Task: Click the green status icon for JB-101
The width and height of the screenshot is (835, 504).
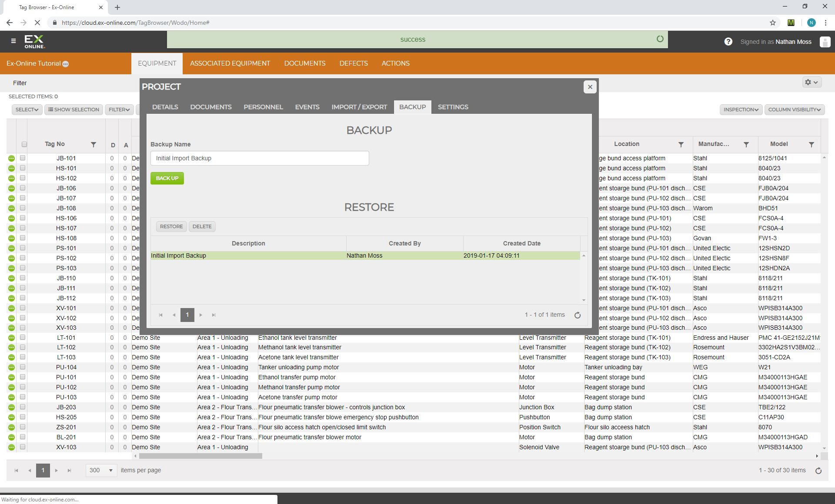Action: tap(11, 159)
